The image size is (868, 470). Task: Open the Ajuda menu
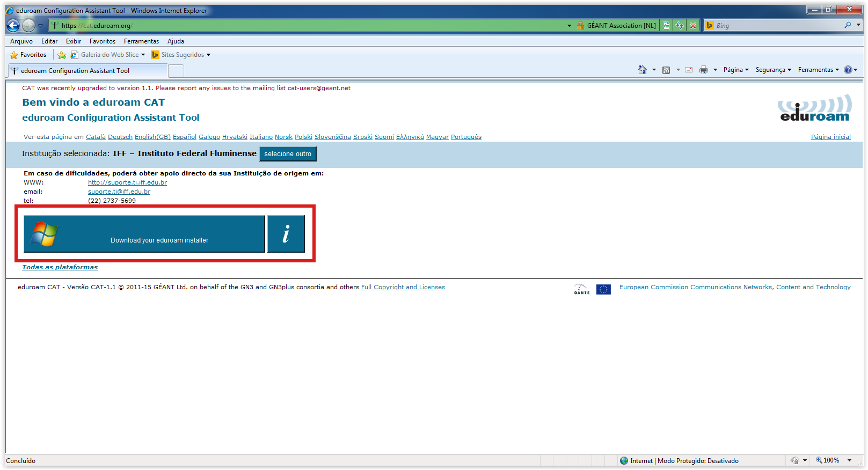(x=176, y=41)
